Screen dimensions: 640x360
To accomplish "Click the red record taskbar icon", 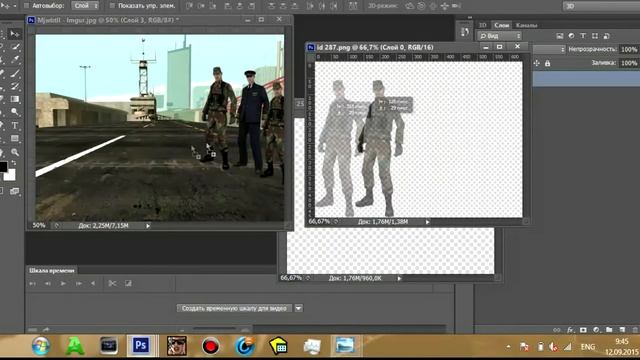I will point(211,346).
